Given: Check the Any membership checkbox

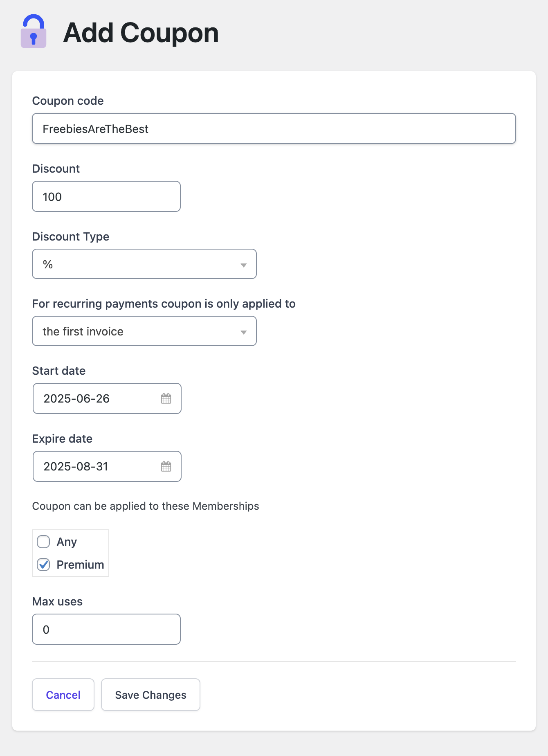Looking at the screenshot, I should [43, 542].
